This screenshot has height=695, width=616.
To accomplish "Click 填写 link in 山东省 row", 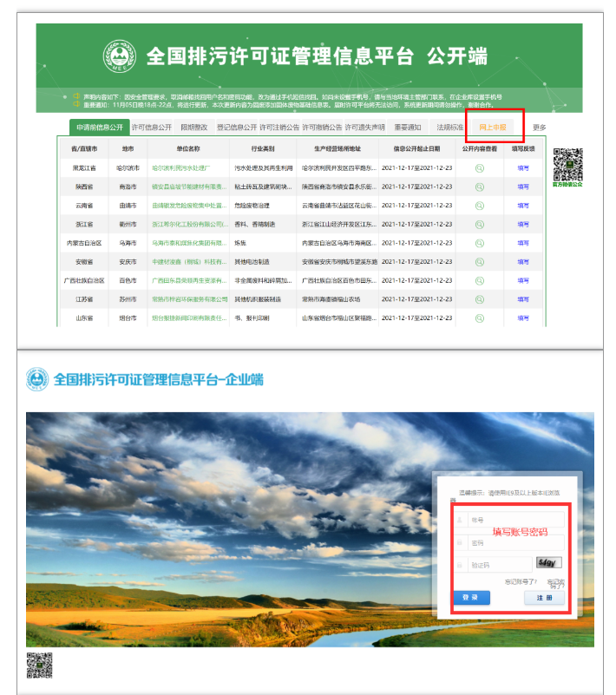I will point(523,318).
